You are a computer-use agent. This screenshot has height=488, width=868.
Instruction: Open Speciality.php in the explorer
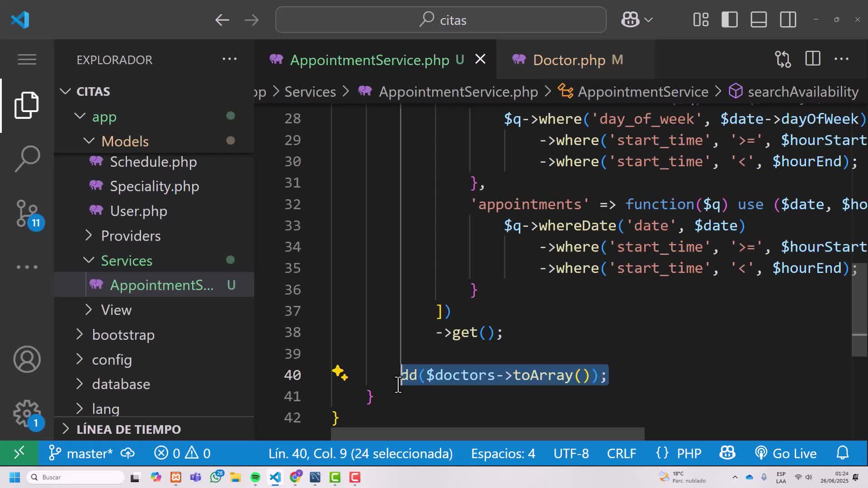coord(155,186)
